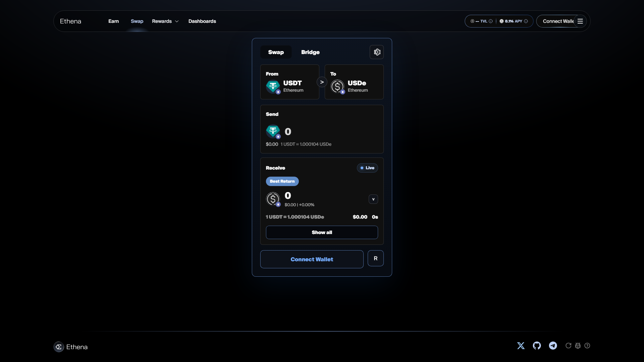The width and height of the screenshot is (644, 362).
Task: Click the TVL info icon
Action: (x=491, y=21)
